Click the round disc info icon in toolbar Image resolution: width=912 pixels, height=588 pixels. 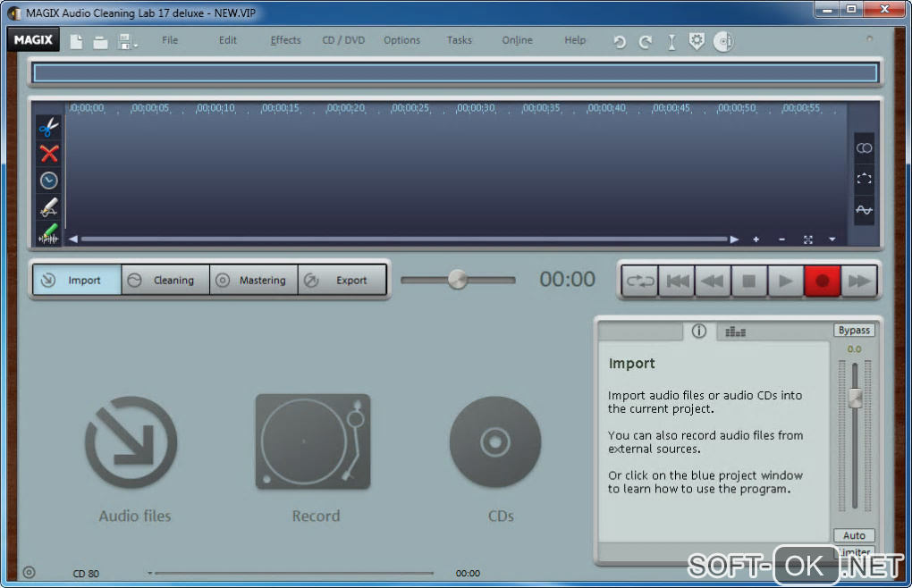723,41
